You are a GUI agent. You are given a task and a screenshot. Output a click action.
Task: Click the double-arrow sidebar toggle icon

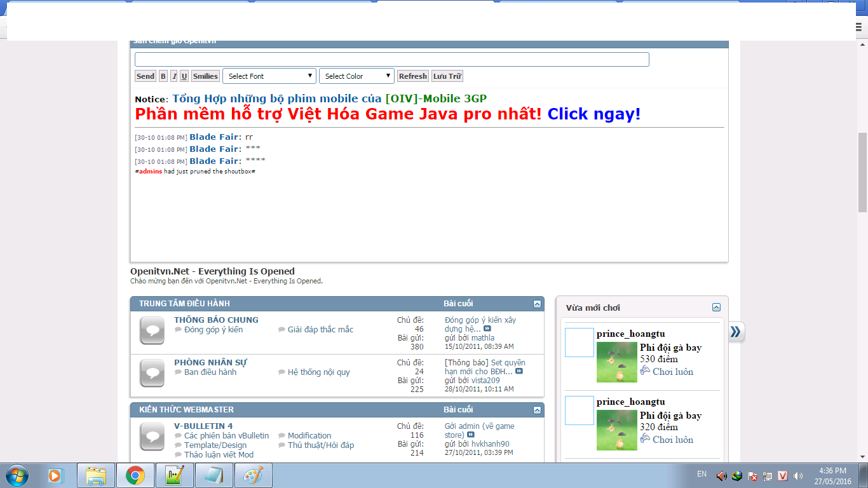coord(736,332)
